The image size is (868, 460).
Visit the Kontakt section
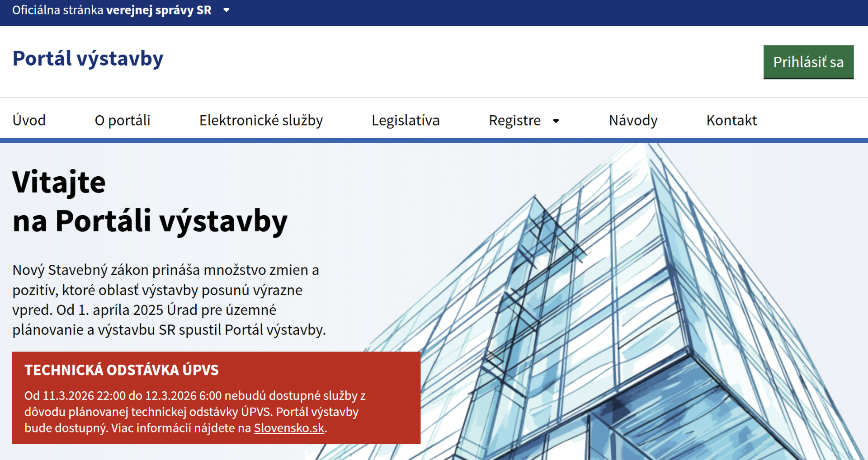coord(731,120)
